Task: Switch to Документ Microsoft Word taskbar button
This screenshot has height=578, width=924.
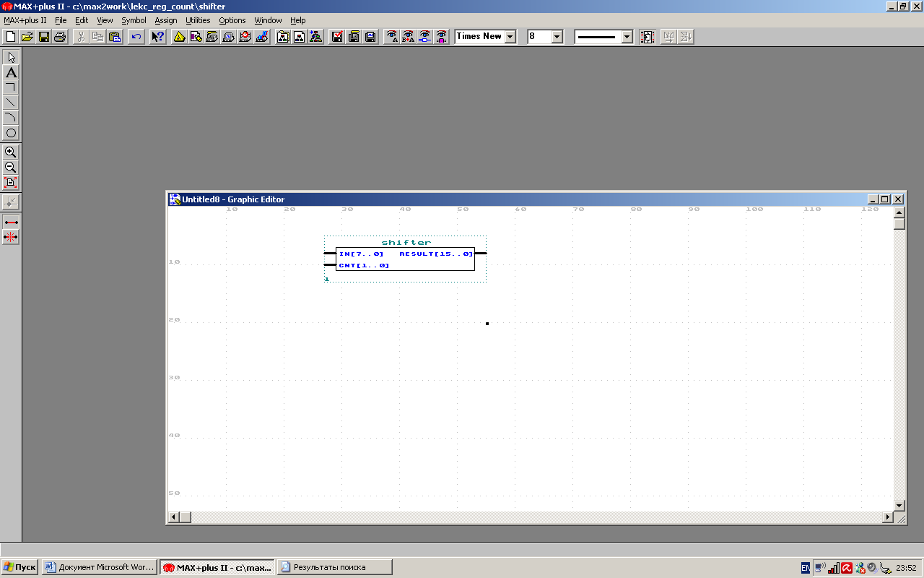Action: (99, 567)
